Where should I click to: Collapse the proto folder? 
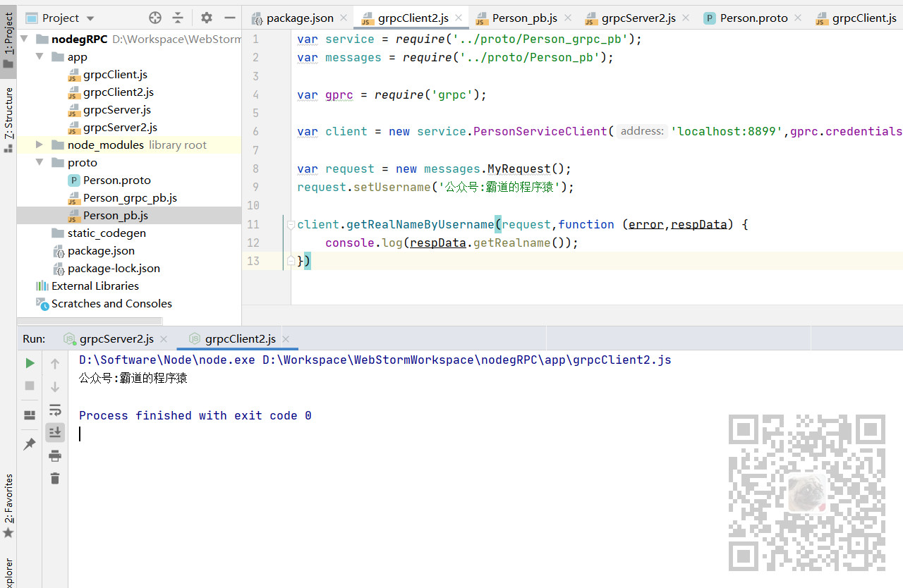tap(40, 162)
